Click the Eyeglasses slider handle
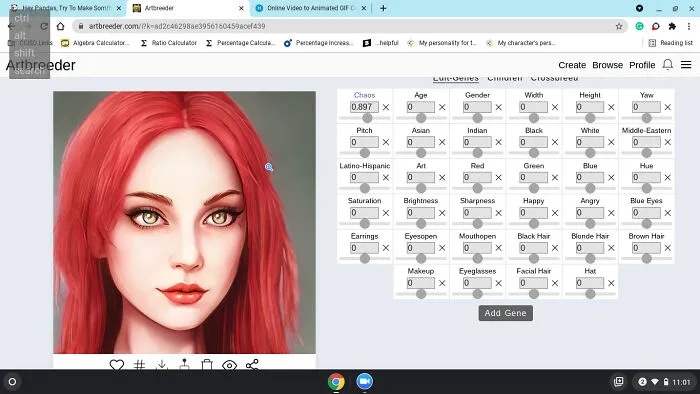The image size is (700, 394). pos(477,294)
